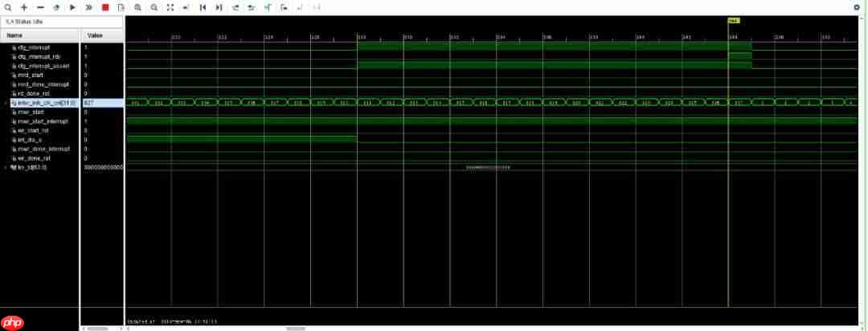
Task: Expand the highlighted clk_cnt[31:0] bus
Action: [x=6, y=103]
